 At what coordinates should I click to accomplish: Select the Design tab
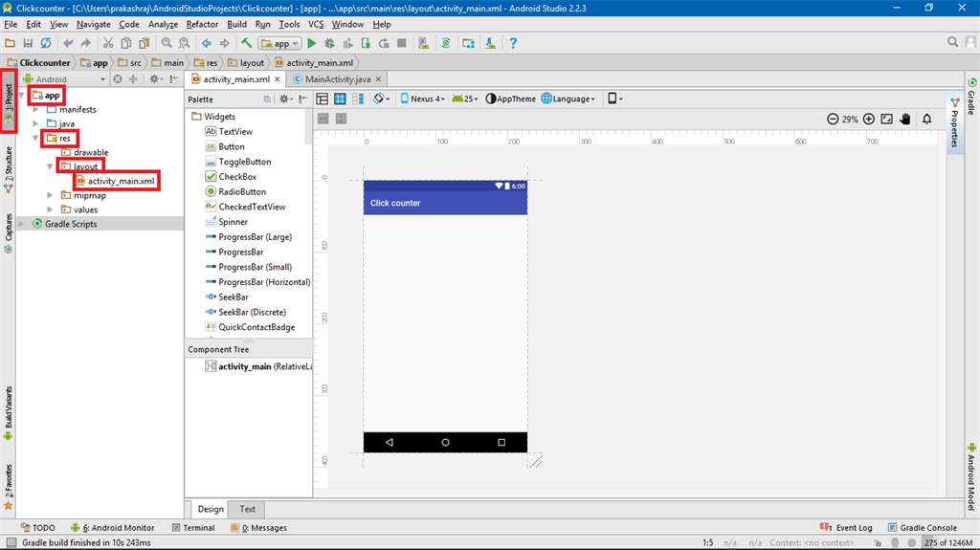coord(211,509)
